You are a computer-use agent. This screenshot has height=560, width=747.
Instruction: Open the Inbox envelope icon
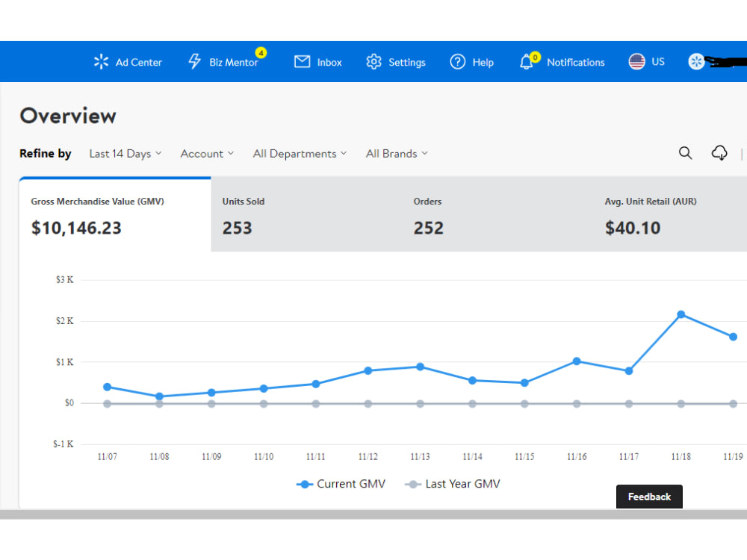[x=302, y=61]
